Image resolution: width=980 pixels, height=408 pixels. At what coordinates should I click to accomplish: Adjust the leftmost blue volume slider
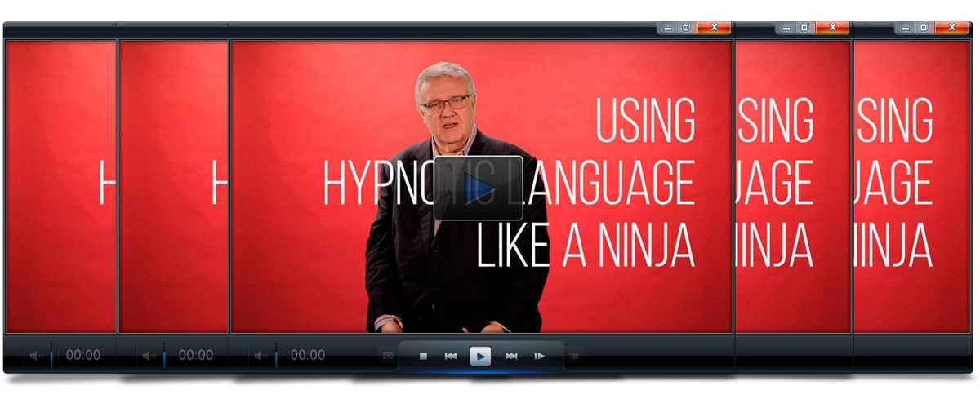51,356
